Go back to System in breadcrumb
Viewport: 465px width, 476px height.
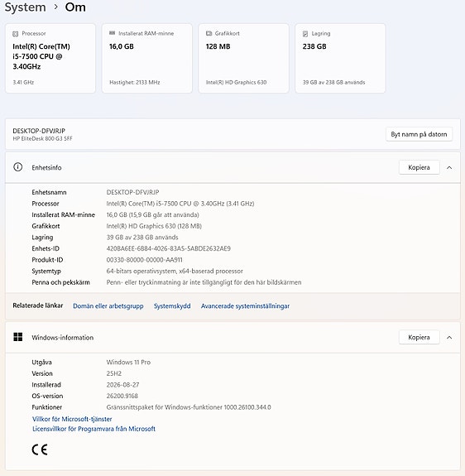pyautogui.click(x=25, y=7)
